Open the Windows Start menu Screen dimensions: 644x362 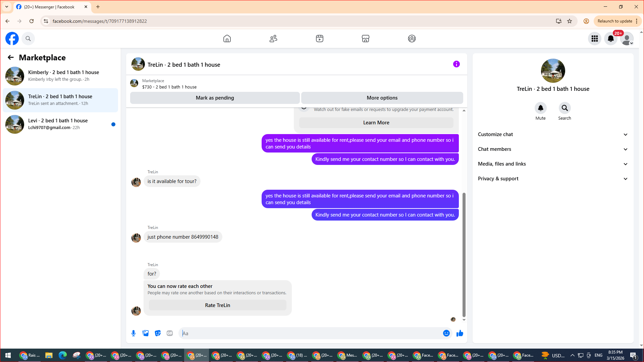pyautogui.click(x=8, y=355)
